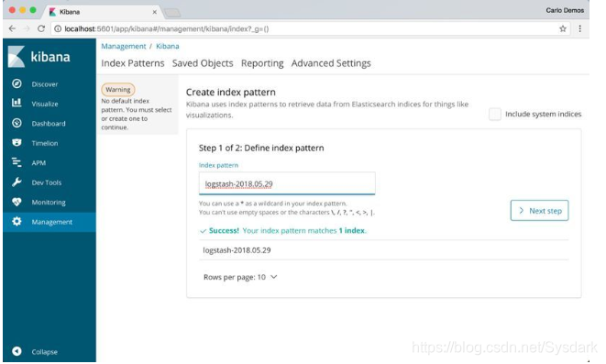Click the Discover sidebar label
Image resolution: width=606 pixels, height=364 pixels.
tap(45, 84)
